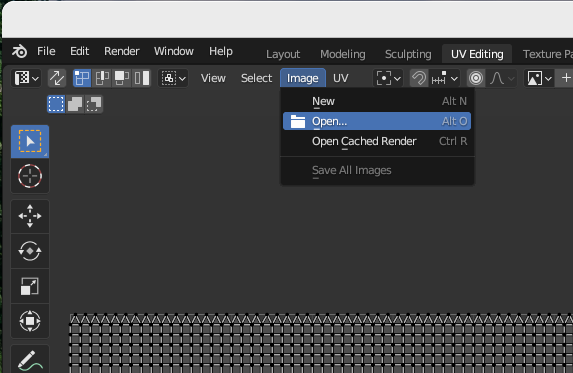Select the Annotate pencil tool
Viewport: 573px width, 373px height.
tap(30, 360)
